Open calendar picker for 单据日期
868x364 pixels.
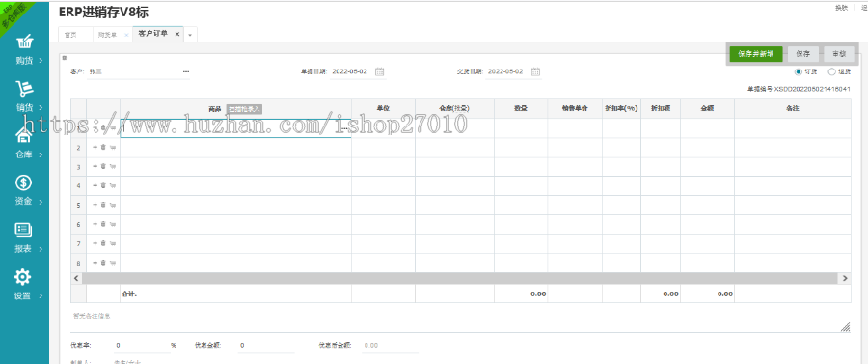[x=379, y=71]
